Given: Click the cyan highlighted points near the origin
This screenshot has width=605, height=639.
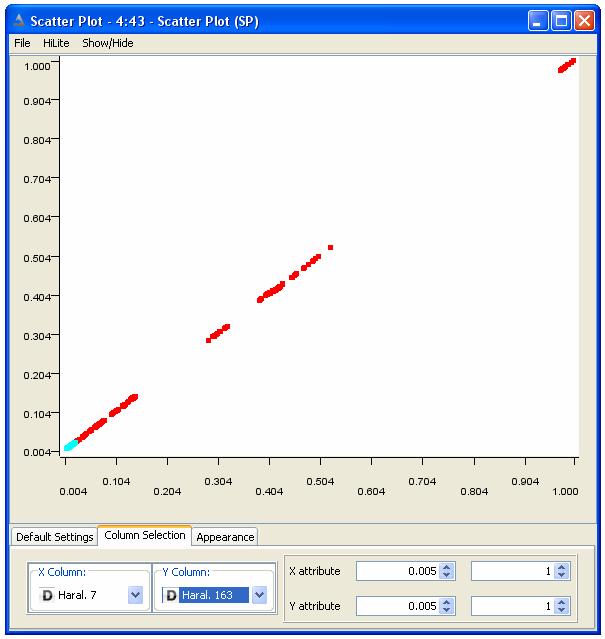Looking at the screenshot, I should click(70, 445).
